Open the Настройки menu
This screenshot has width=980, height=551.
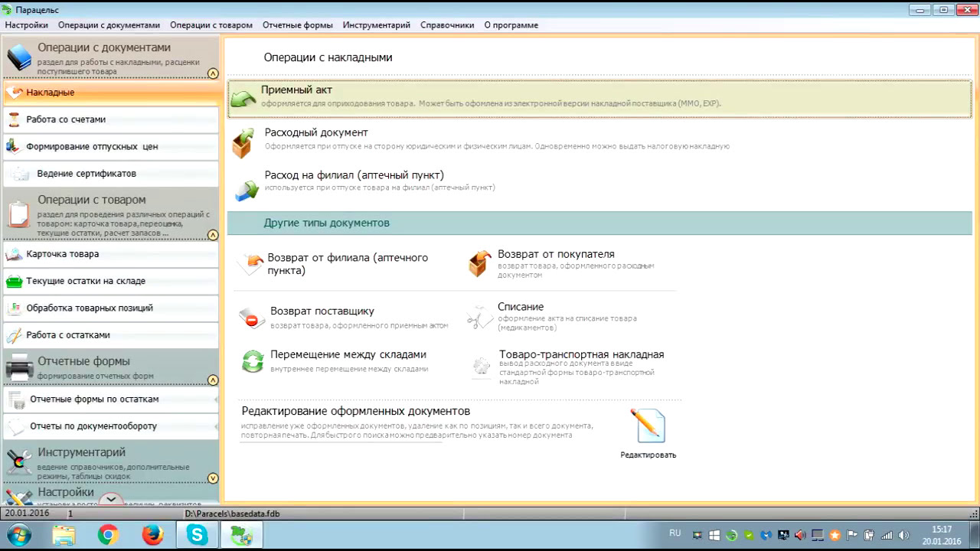[27, 25]
